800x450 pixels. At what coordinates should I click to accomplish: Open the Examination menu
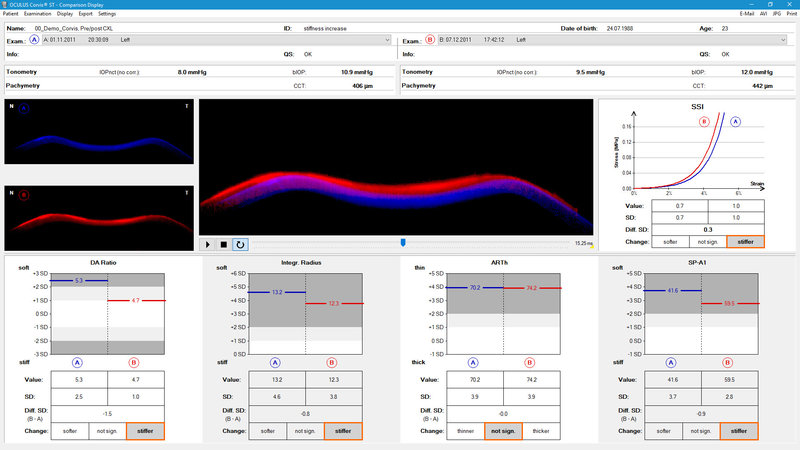[39, 14]
